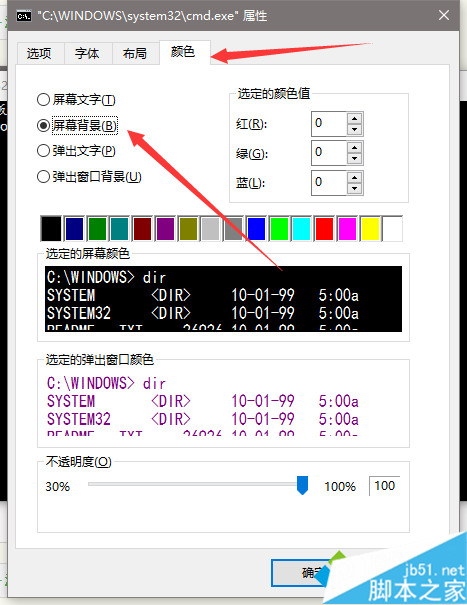Pick the white color swatch

[x=393, y=228]
